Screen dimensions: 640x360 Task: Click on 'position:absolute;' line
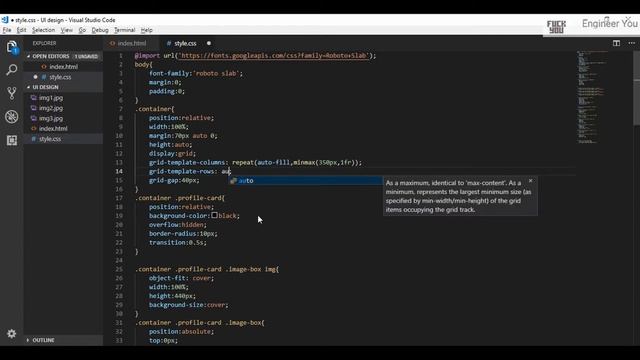point(181,331)
